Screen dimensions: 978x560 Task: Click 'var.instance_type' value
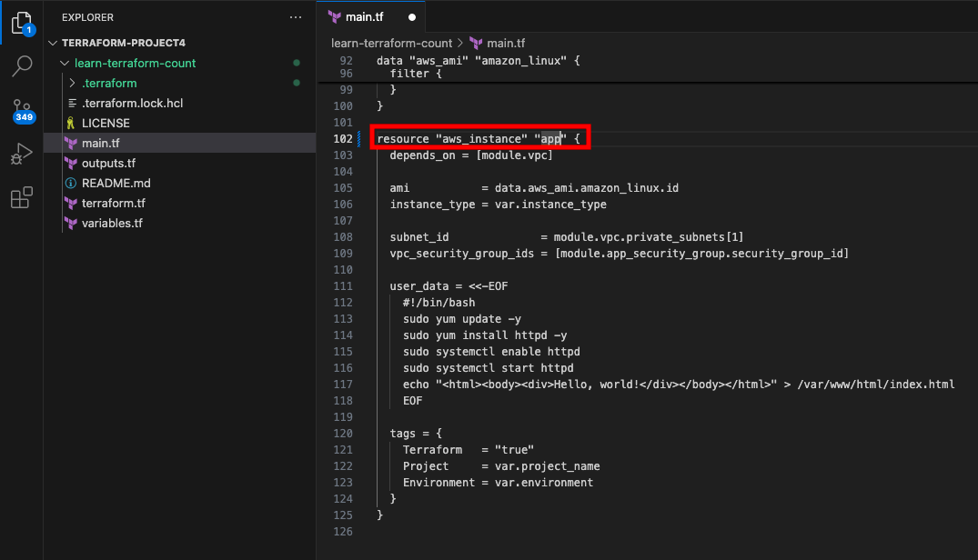tap(550, 205)
